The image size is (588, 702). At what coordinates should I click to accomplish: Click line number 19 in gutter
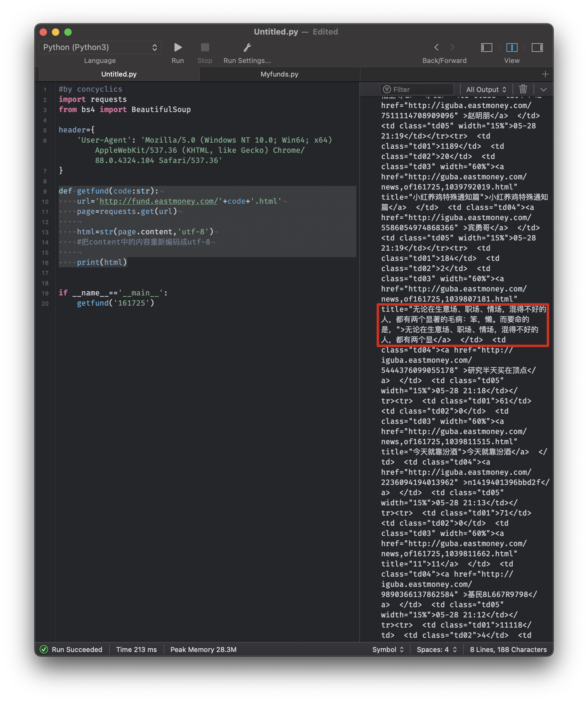coord(45,294)
